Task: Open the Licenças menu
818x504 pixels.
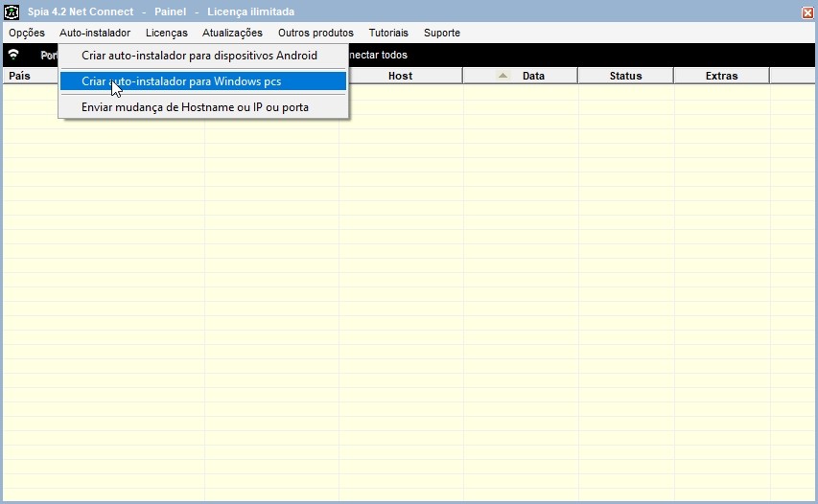Action: pyautogui.click(x=167, y=33)
